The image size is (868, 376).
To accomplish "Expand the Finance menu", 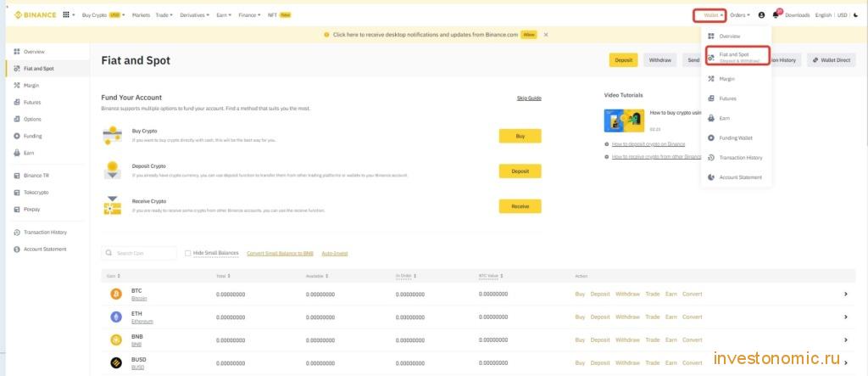I will (x=250, y=15).
